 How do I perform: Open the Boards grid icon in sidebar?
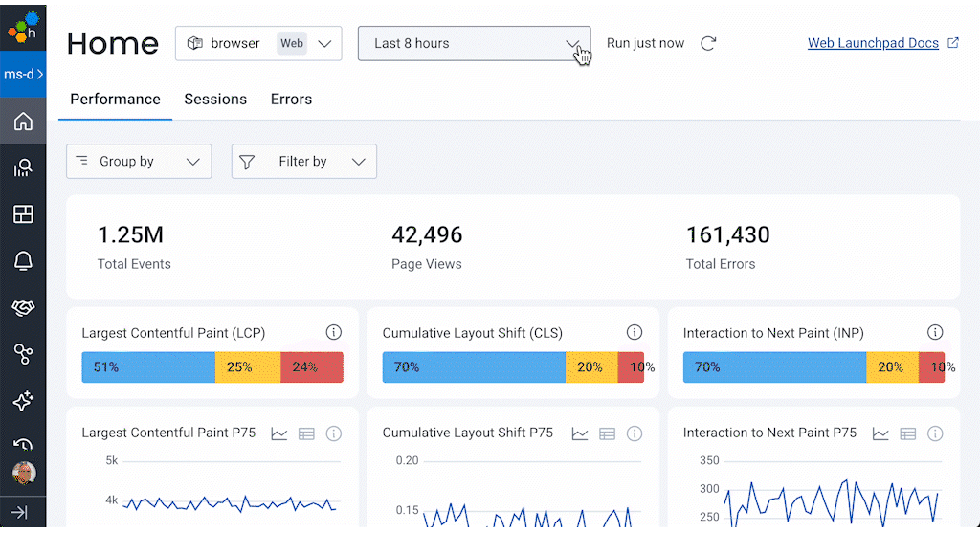click(23, 214)
